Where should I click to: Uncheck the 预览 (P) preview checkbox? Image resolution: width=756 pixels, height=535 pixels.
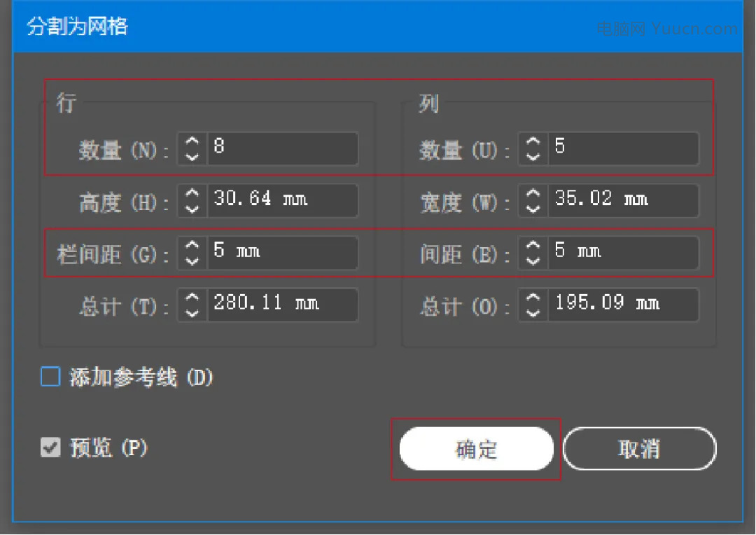pos(50,447)
